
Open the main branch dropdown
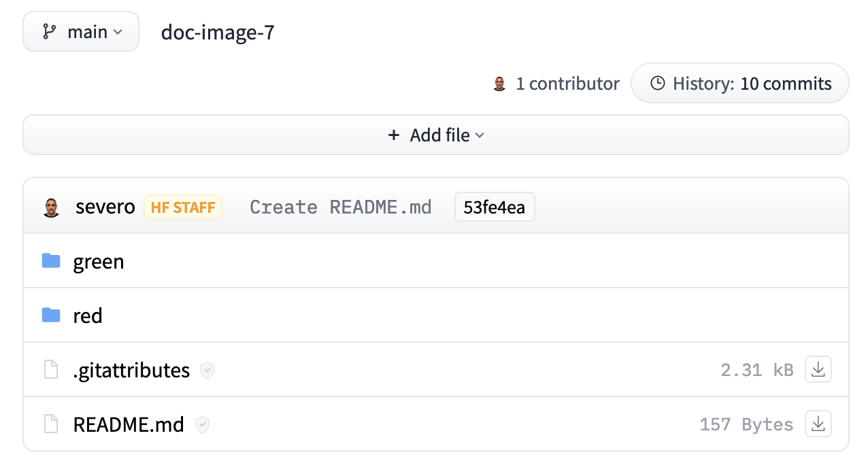(81, 32)
